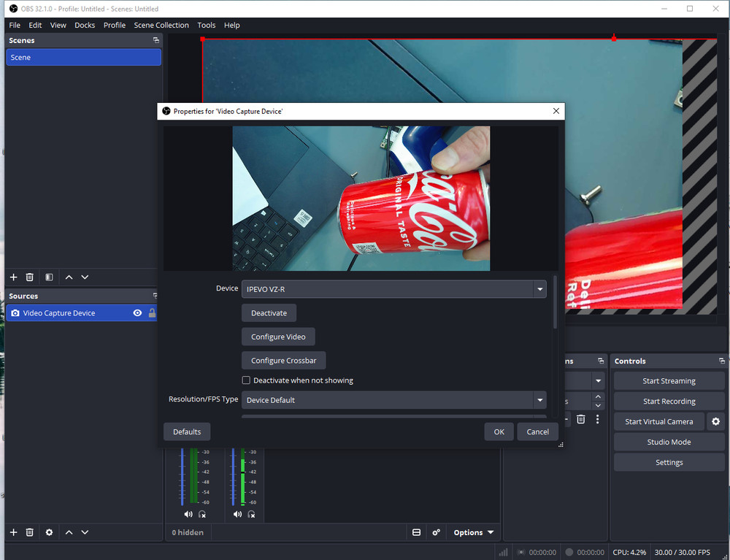The image size is (730, 560).
Task: Add a new scene with plus icon
Action: (13, 277)
